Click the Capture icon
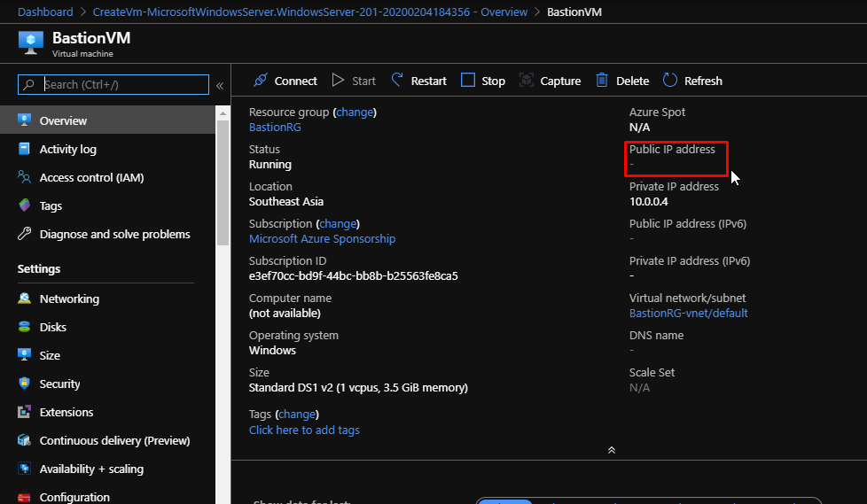The height and width of the screenshot is (504, 867). point(527,80)
